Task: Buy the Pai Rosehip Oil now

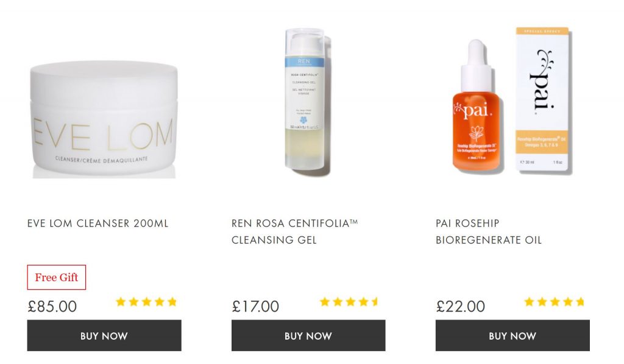Action: tap(512, 335)
